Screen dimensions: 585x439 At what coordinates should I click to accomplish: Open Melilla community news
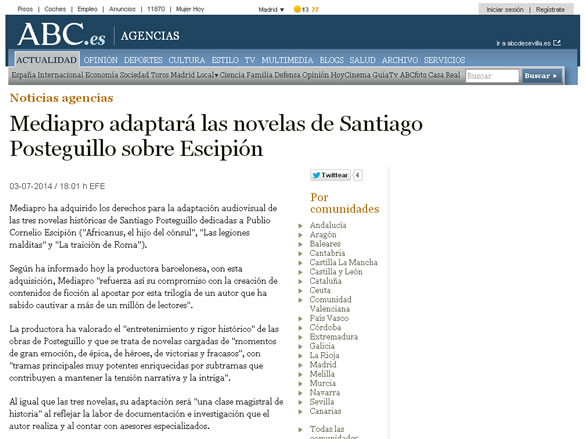click(322, 374)
